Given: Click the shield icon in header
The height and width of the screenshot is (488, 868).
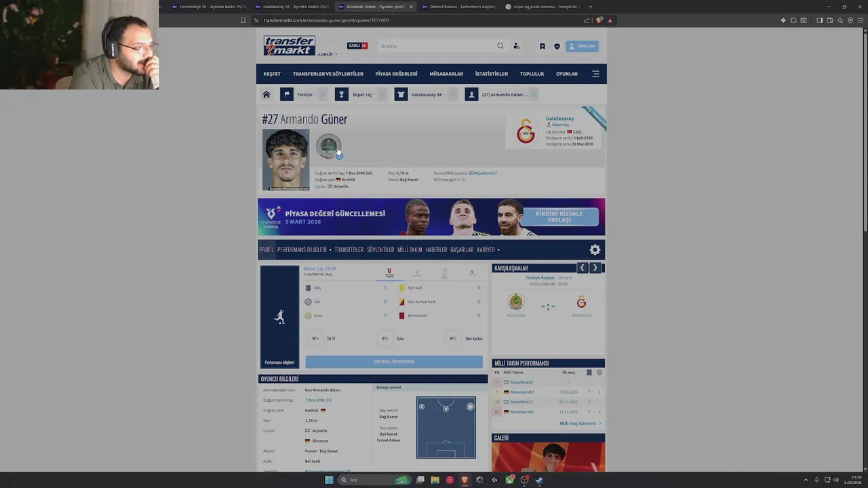Looking at the screenshot, I should (x=557, y=46).
